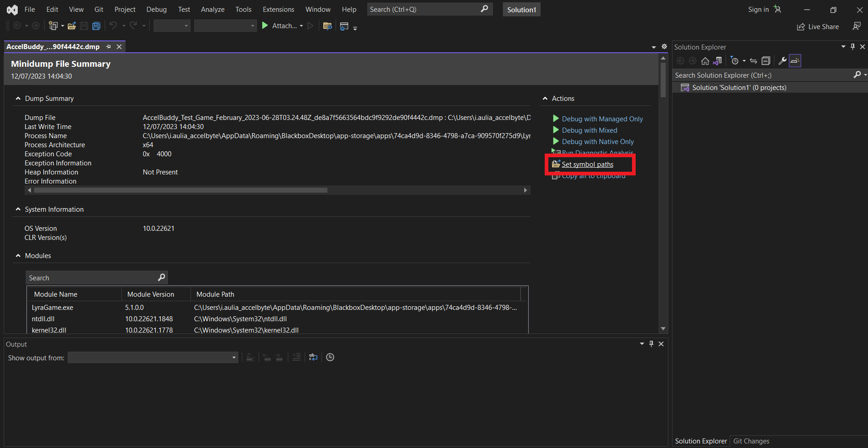This screenshot has height=448, width=868.
Task: Collapse the System Information section
Action: click(x=18, y=209)
